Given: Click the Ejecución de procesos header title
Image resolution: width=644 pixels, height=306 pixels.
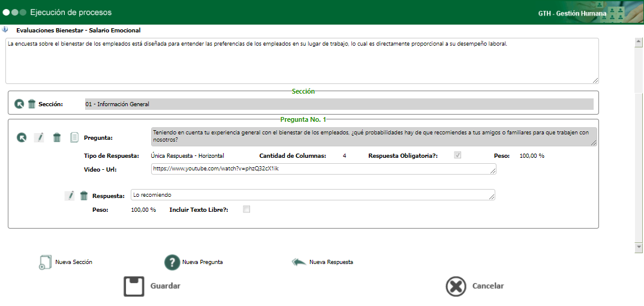Looking at the screenshot, I should pos(71,13).
